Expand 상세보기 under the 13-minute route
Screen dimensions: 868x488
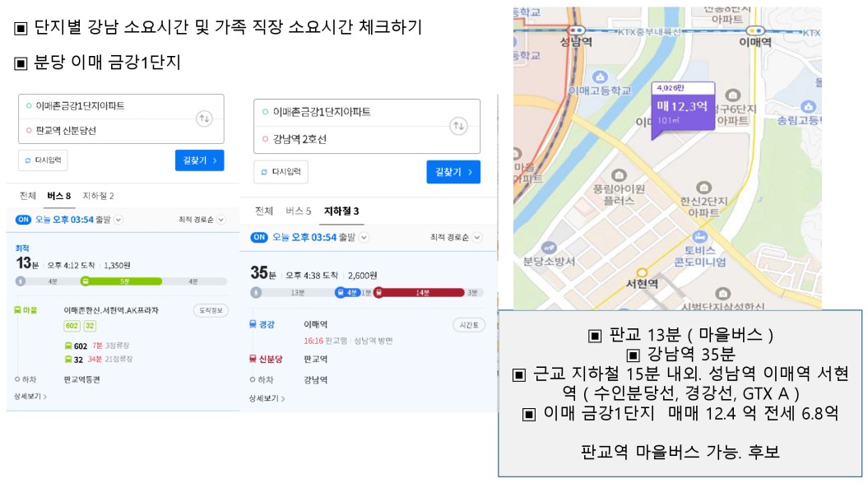[x=30, y=396]
